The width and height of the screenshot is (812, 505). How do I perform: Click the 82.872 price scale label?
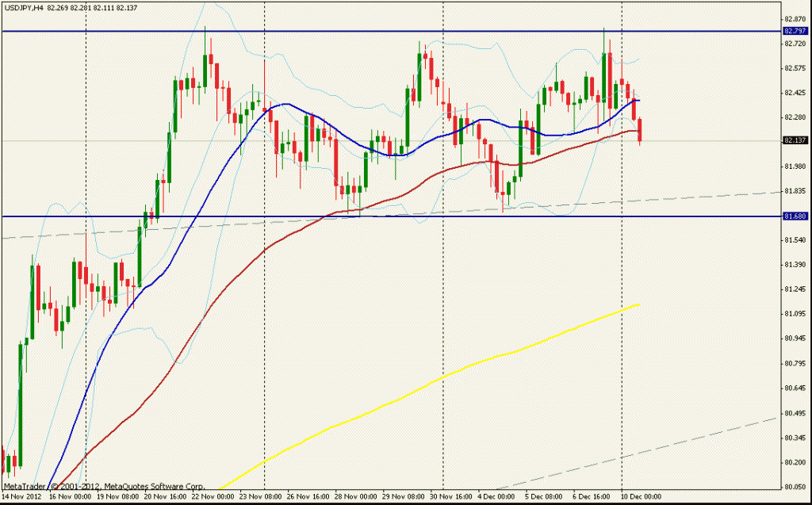(x=794, y=18)
